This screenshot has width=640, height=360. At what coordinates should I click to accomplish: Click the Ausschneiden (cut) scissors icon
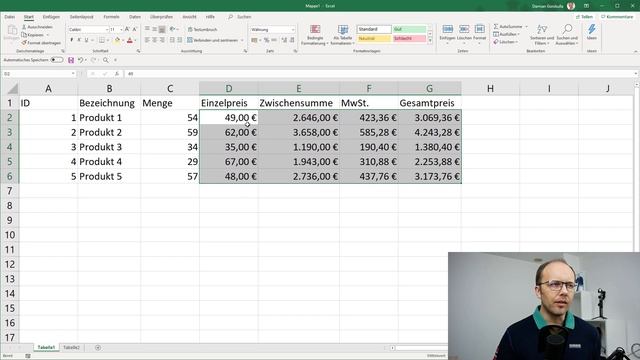coord(24,27)
